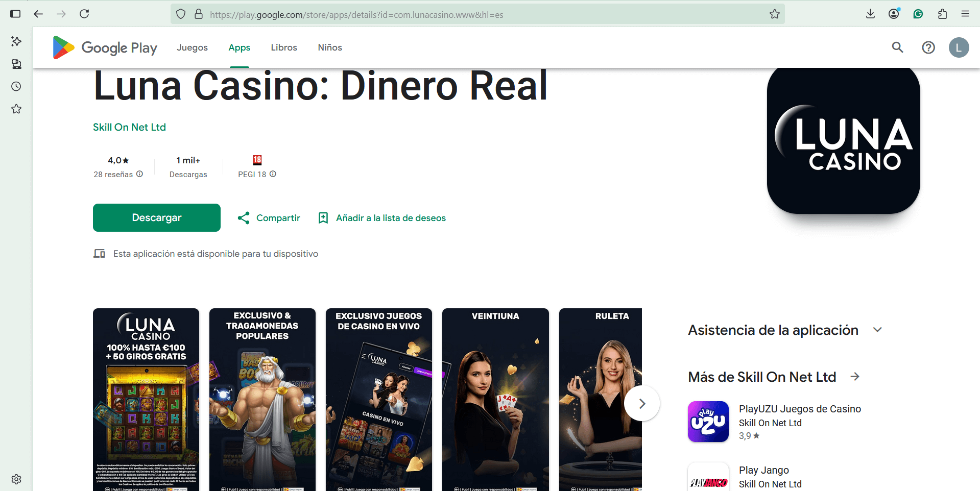This screenshot has height=491, width=980.
Task: Open the Veintiuna screenshot
Action: click(x=495, y=400)
